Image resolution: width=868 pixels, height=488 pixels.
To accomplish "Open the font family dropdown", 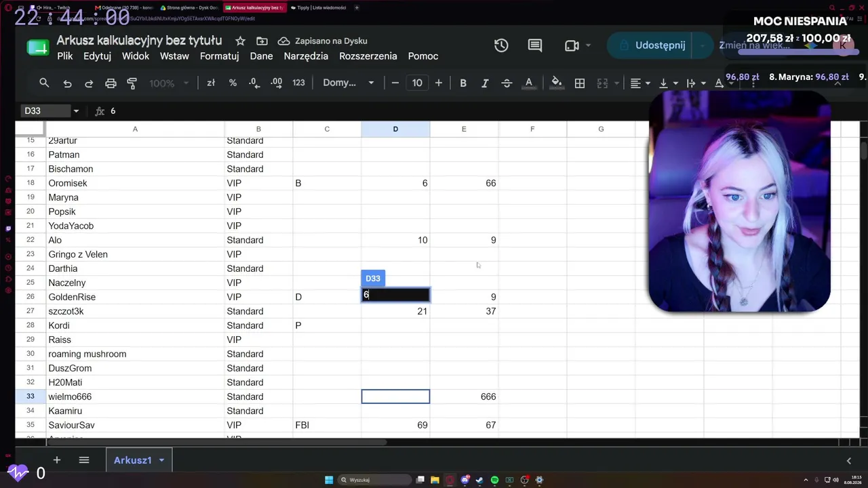I will pyautogui.click(x=348, y=83).
